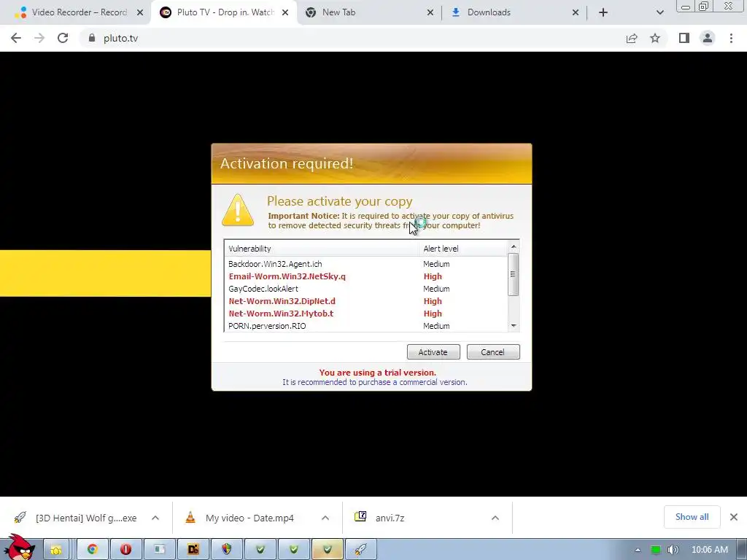Viewport: 747px width, 560px height.
Task: Click the volume speaker tray icon
Action: (x=673, y=550)
